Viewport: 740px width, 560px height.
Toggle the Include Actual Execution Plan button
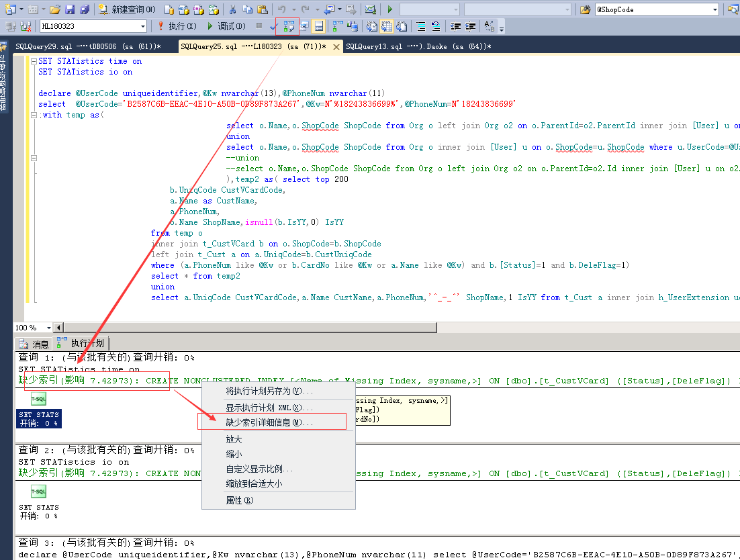(336, 26)
